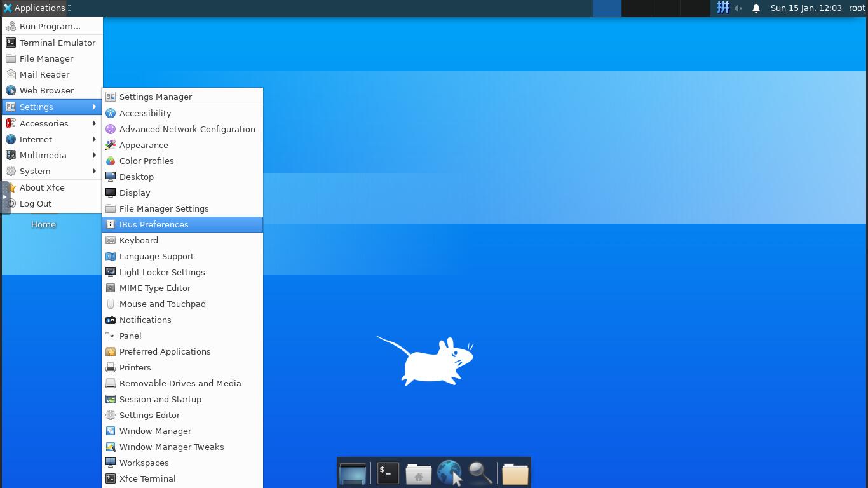This screenshot has width=868, height=488.
Task: Open home folder icon in dock
Action: pyautogui.click(x=419, y=473)
